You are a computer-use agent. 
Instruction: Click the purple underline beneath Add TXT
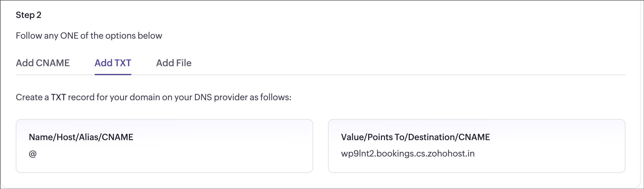click(113, 74)
